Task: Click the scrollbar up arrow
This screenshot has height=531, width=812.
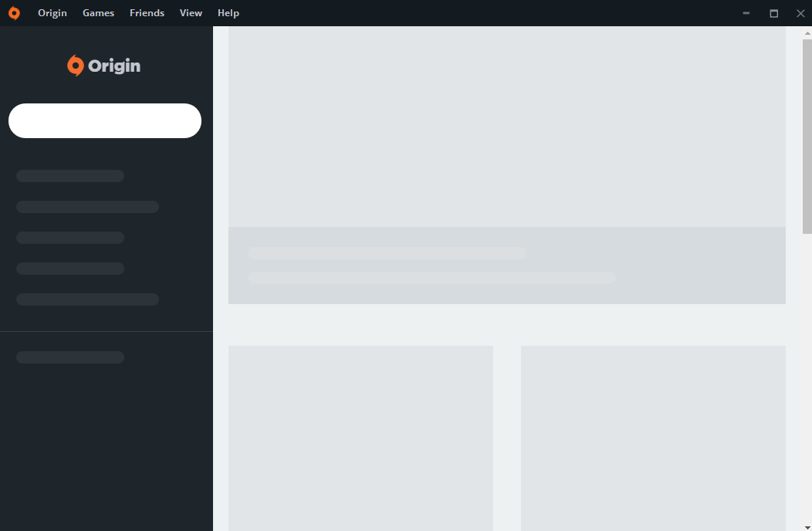Action: click(x=807, y=33)
